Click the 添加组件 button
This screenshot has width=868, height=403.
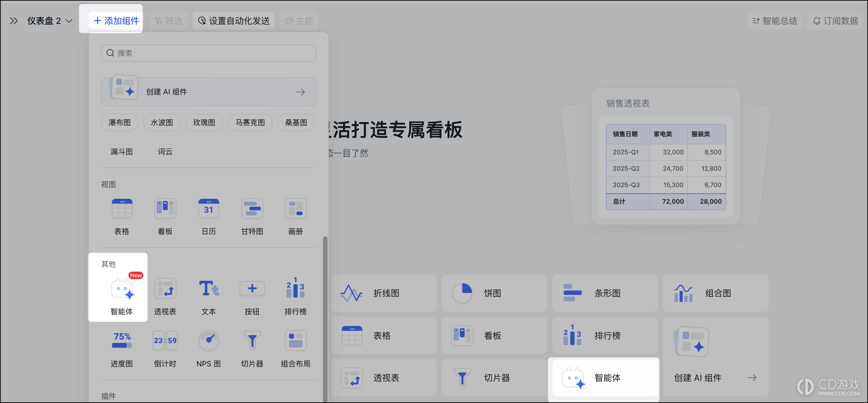pyautogui.click(x=116, y=21)
